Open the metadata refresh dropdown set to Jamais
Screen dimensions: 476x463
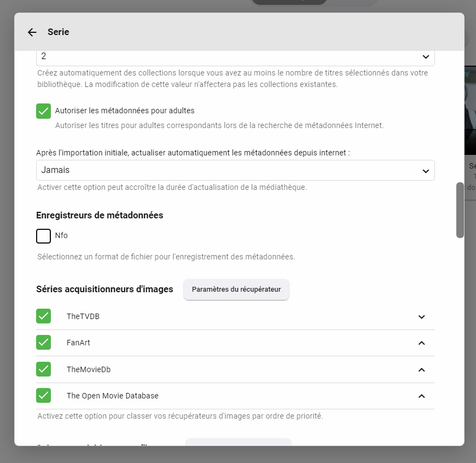235,170
